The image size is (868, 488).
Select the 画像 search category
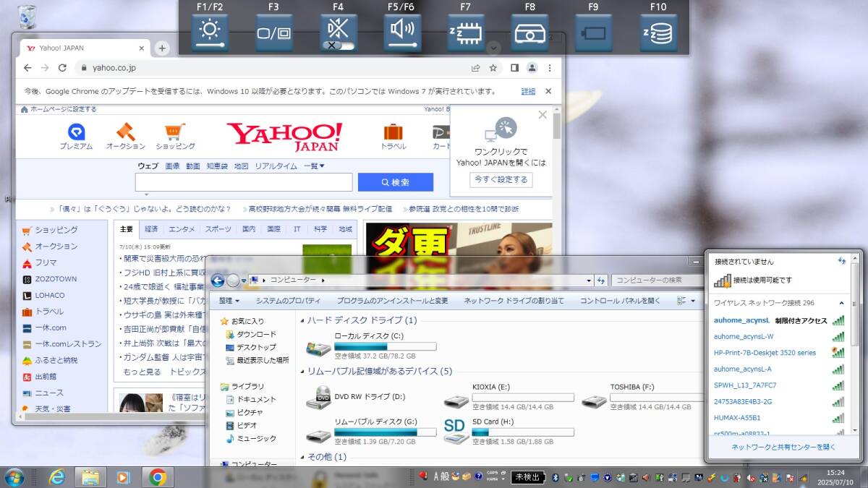(x=172, y=166)
